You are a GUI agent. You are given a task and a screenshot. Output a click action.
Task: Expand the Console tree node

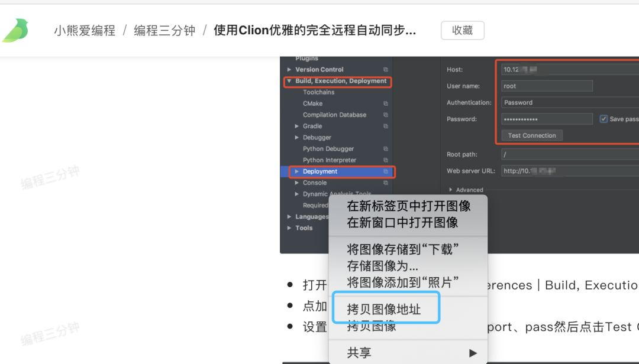pos(296,183)
